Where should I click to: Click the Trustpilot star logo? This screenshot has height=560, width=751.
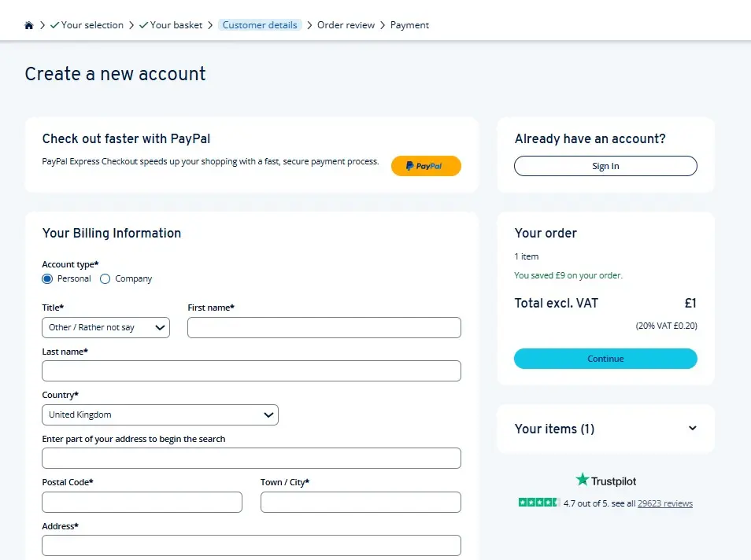(x=583, y=479)
